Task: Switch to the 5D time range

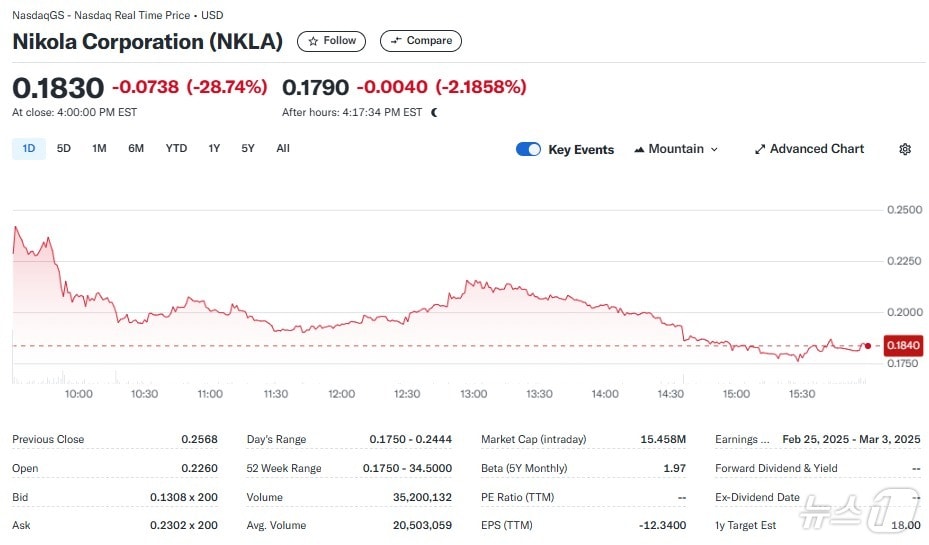Action: tap(64, 148)
